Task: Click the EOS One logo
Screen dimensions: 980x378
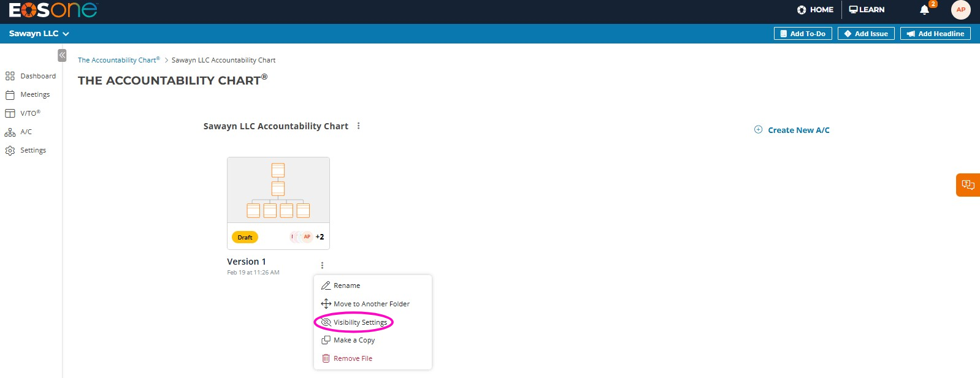Action: (53, 10)
